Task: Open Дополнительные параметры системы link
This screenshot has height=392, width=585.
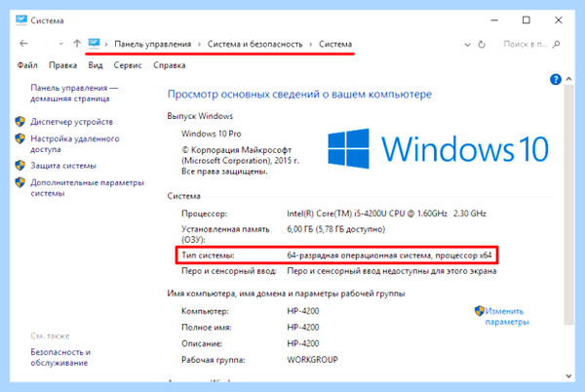Action: [88, 187]
